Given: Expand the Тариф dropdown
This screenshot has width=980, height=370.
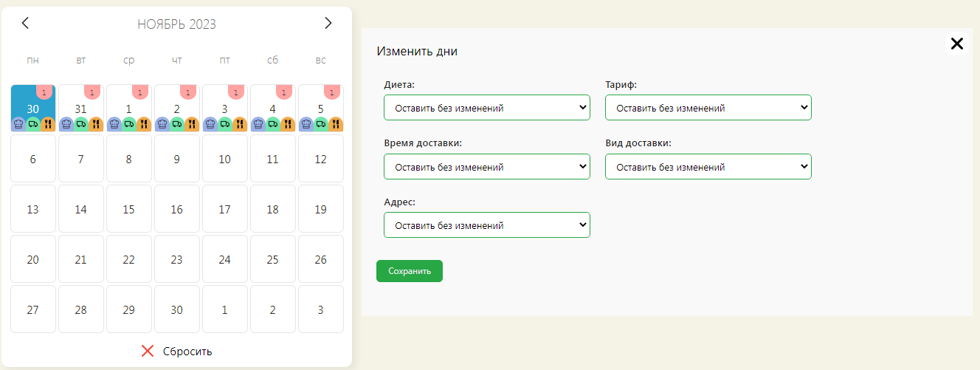Looking at the screenshot, I should [x=708, y=108].
